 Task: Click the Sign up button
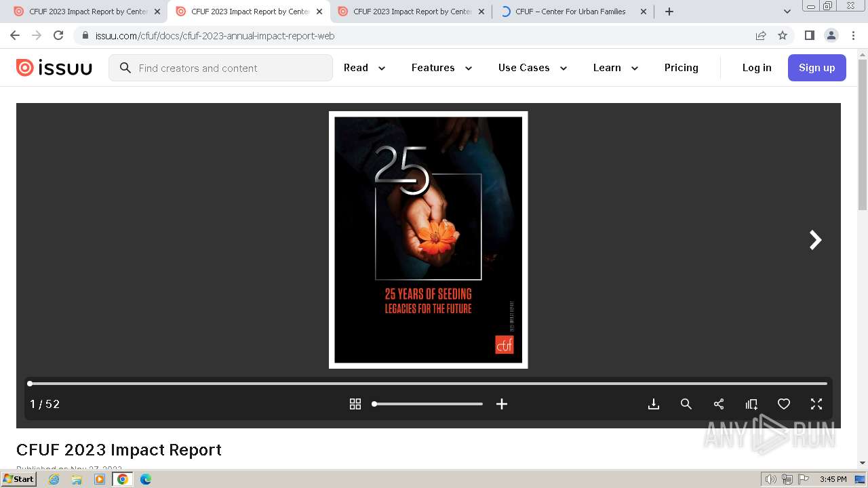(817, 68)
